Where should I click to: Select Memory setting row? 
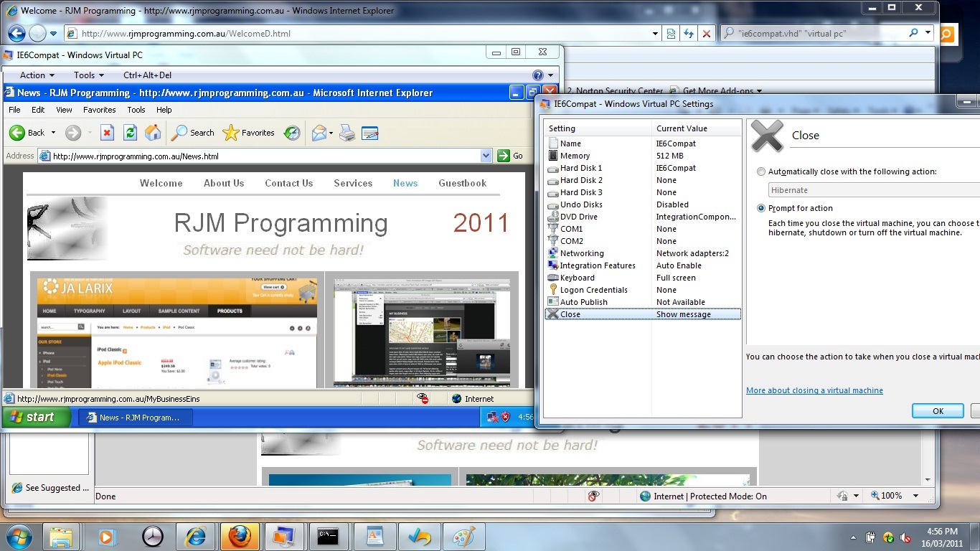[x=643, y=156]
